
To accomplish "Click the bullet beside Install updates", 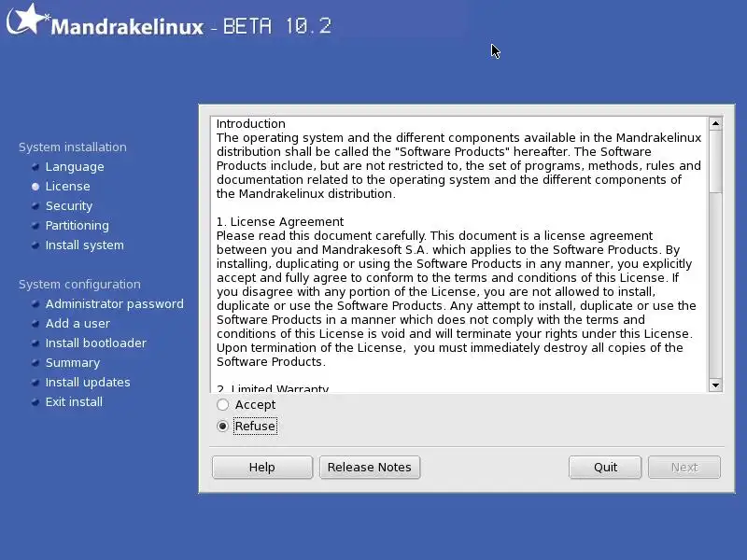I will click(35, 382).
